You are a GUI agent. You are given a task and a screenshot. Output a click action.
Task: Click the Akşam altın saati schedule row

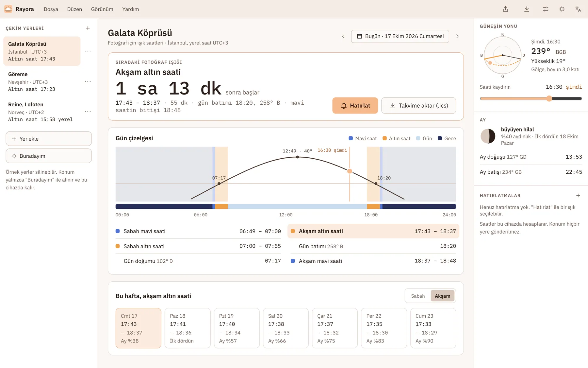373,231
